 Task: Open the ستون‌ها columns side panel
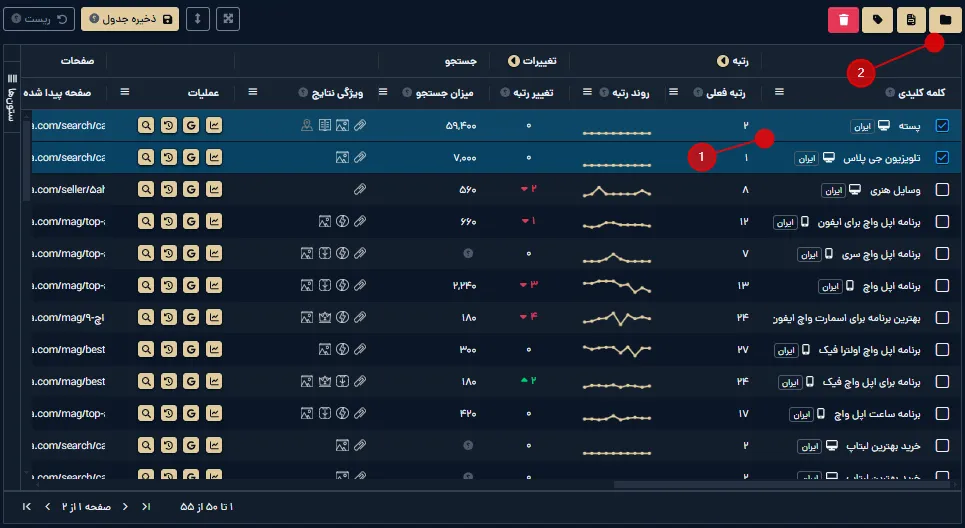click(12, 97)
